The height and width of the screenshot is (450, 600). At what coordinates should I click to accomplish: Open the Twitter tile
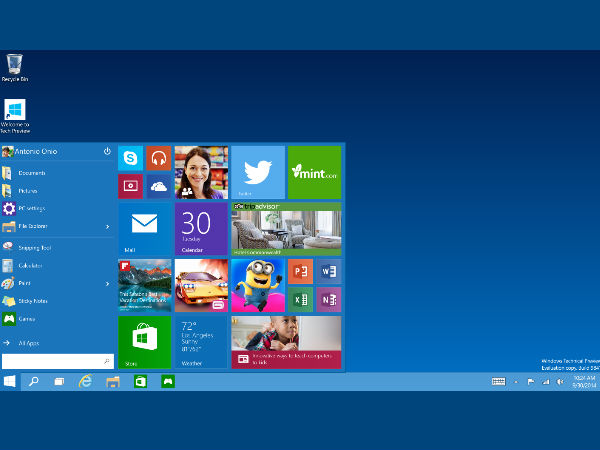click(258, 172)
